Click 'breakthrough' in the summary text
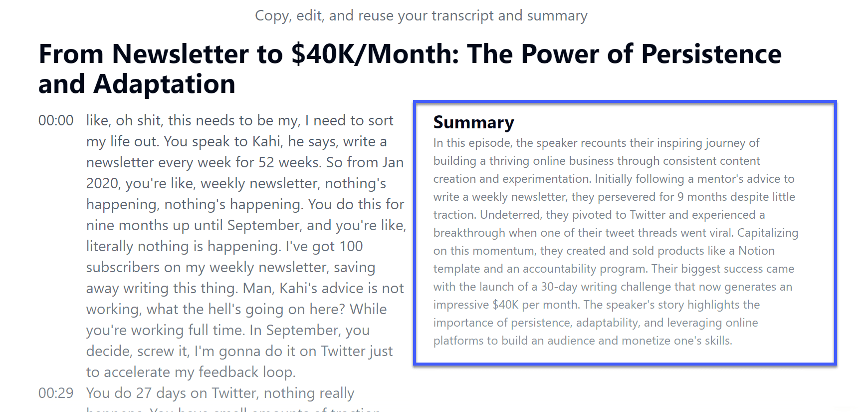Screen dimensions: 868x412 click(x=469, y=233)
